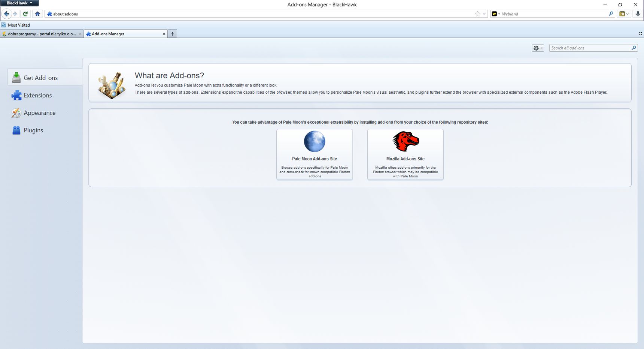Image resolution: width=644 pixels, height=349 pixels.
Task: Click the What are Add-ons toolbox icon
Action: [112, 85]
